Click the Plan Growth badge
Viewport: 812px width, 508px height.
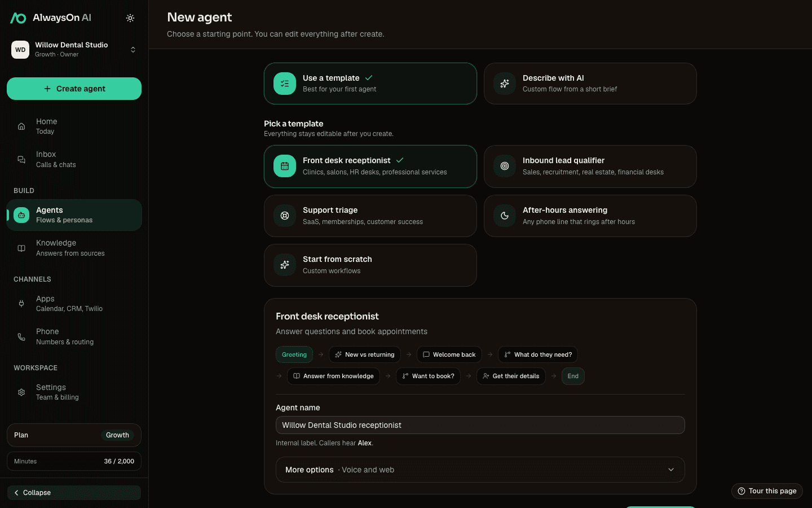point(117,435)
